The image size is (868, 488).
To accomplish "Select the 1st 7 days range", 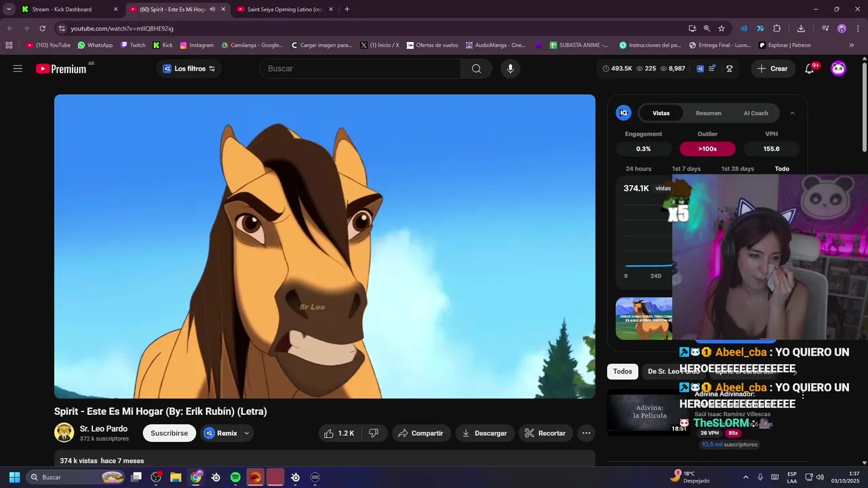I will [686, 169].
